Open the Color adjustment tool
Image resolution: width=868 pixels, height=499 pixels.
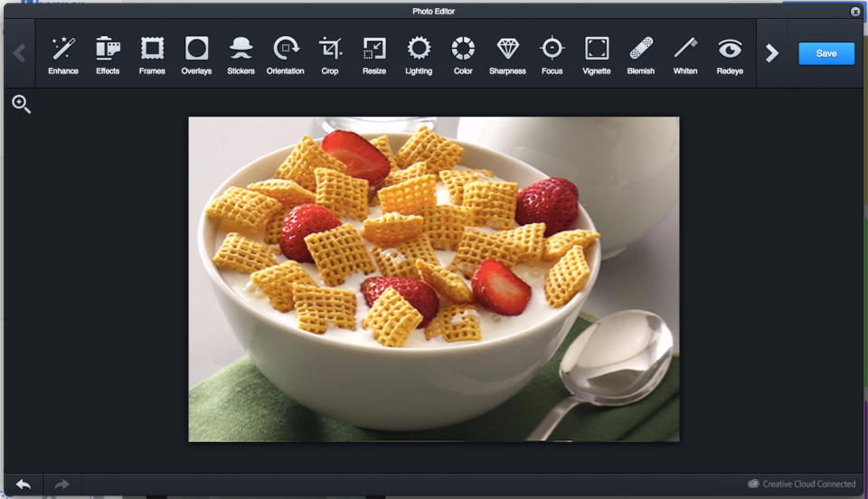[463, 55]
